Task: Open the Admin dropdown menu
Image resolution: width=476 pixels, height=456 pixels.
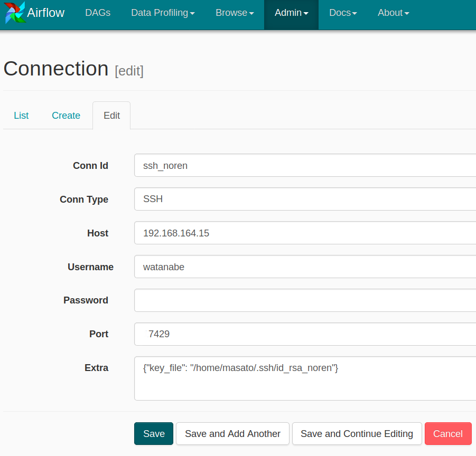Action: pos(291,13)
